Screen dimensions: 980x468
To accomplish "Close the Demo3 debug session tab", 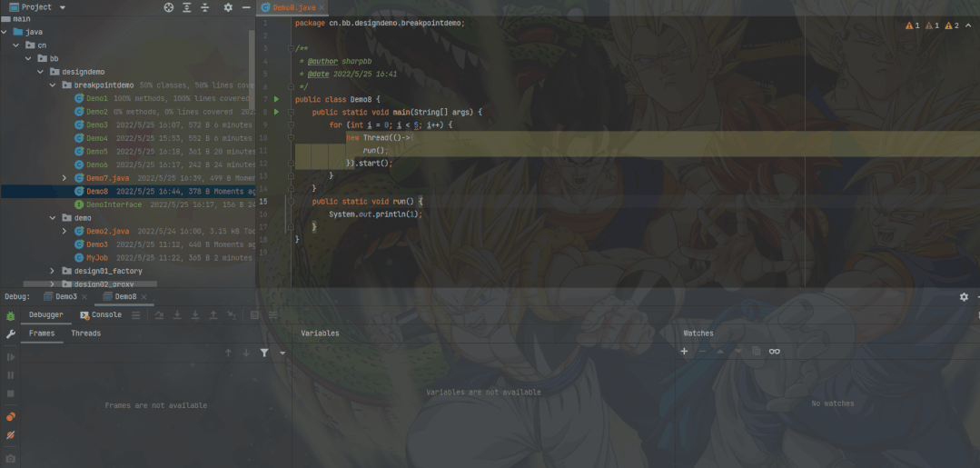I will (x=85, y=296).
